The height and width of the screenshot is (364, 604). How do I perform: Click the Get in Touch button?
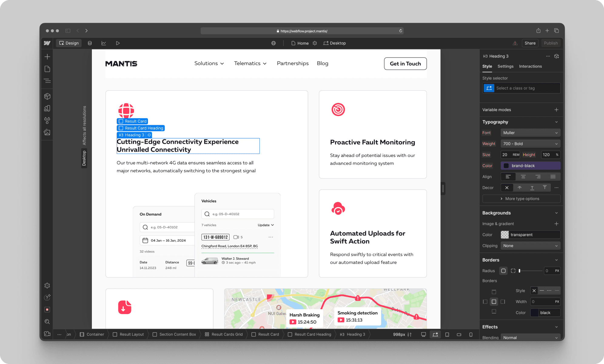point(405,64)
